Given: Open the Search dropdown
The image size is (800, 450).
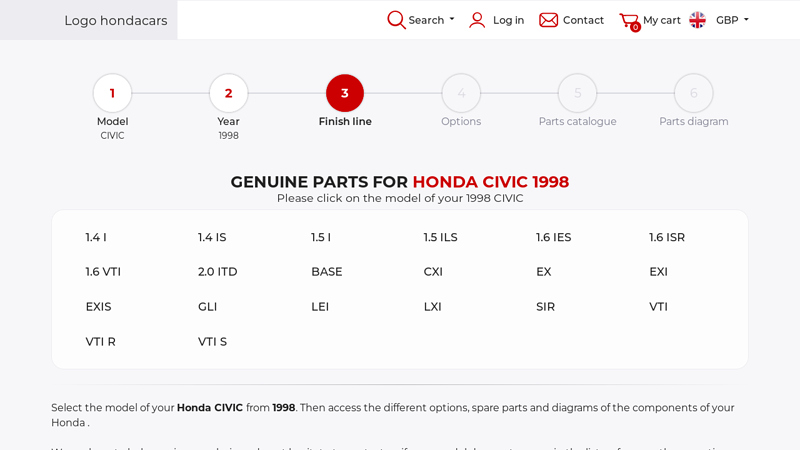Looking at the screenshot, I should tap(431, 20).
